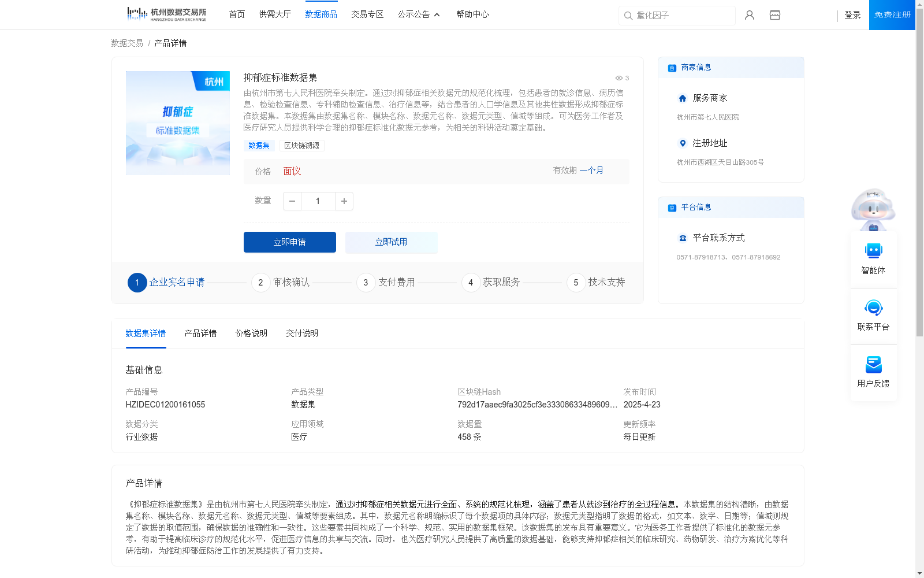Click the search magnifier icon
This screenshot has width=924, height=578.
point(628,16)
